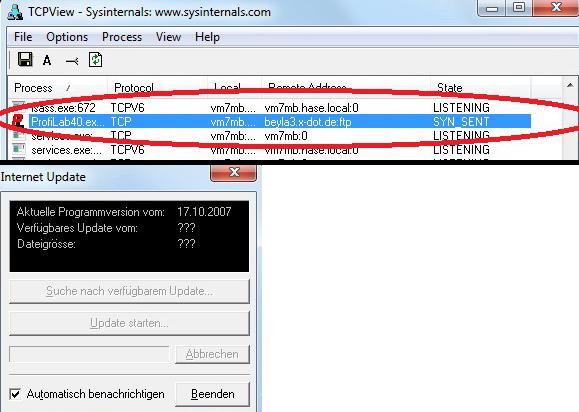Click the update progress bar field
The height and width of the screenshot is (412, 579).
click(x=89, y=354)
